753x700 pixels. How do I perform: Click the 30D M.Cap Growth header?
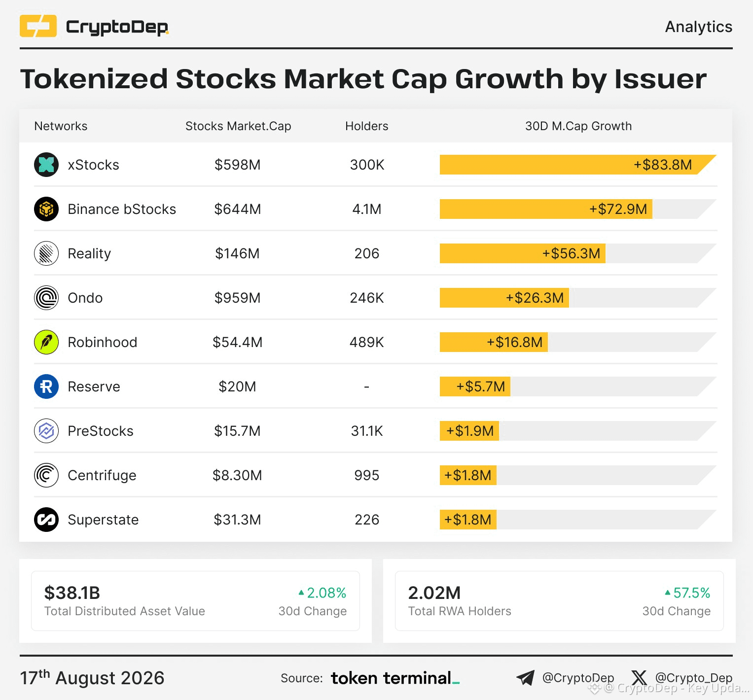(x=578, y=126)
